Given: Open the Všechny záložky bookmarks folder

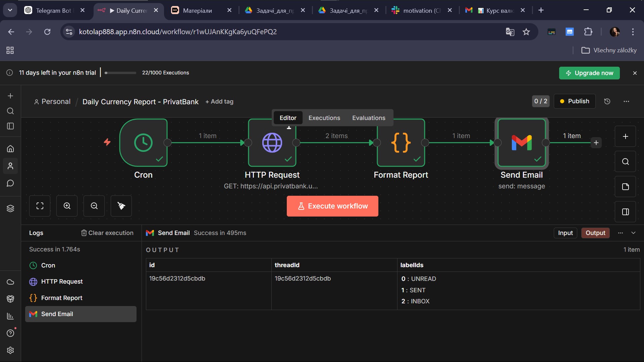Looking at the screenshot, I should pyautogui.click(x=609, y=50).
